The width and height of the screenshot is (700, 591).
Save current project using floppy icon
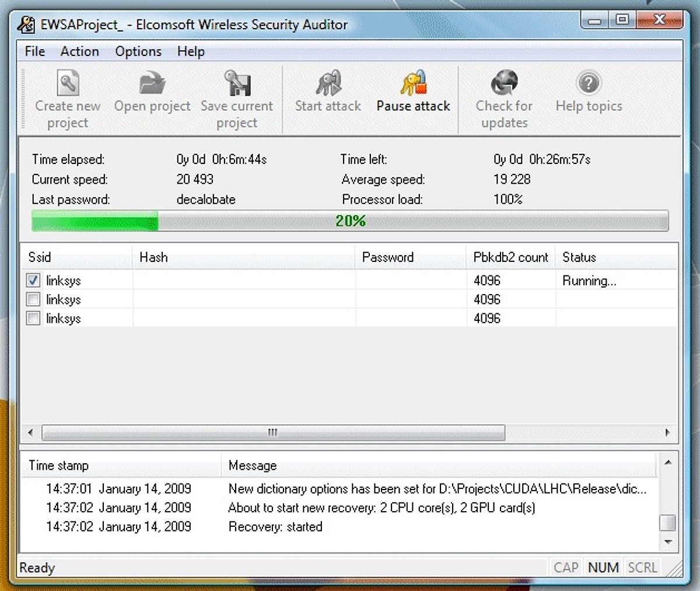click(237, 83)
